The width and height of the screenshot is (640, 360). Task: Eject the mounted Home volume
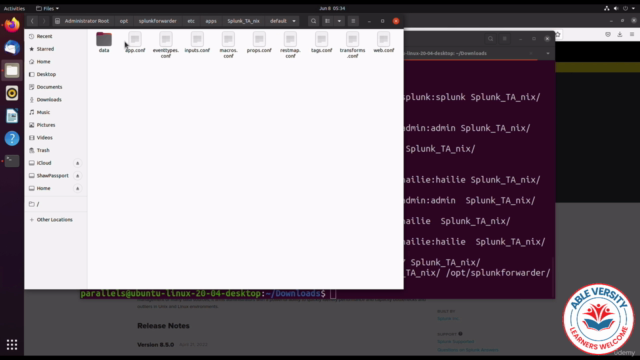click(x=78, y=189)
